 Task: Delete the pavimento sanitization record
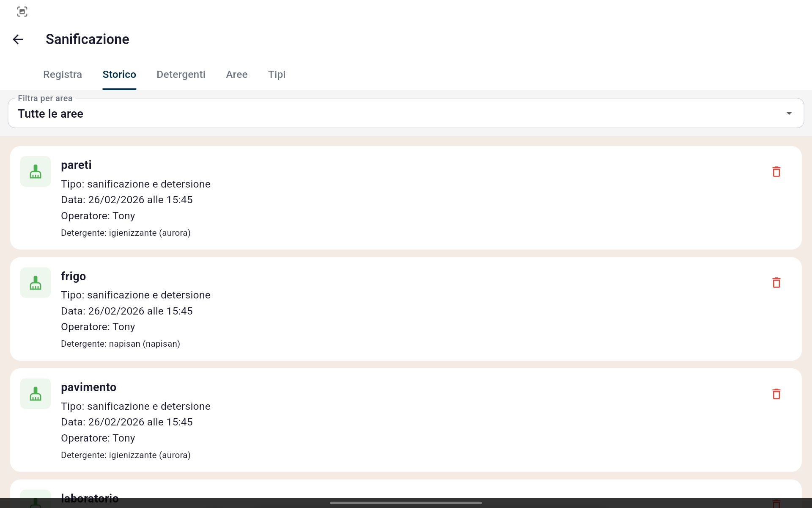(776, 394)
